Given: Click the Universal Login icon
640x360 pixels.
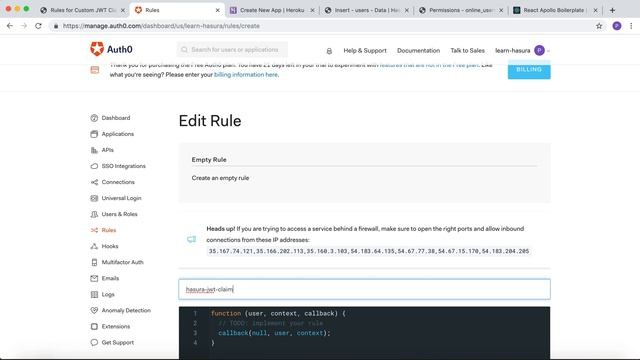Looking at the screenshot, I should tap(94, 198).
